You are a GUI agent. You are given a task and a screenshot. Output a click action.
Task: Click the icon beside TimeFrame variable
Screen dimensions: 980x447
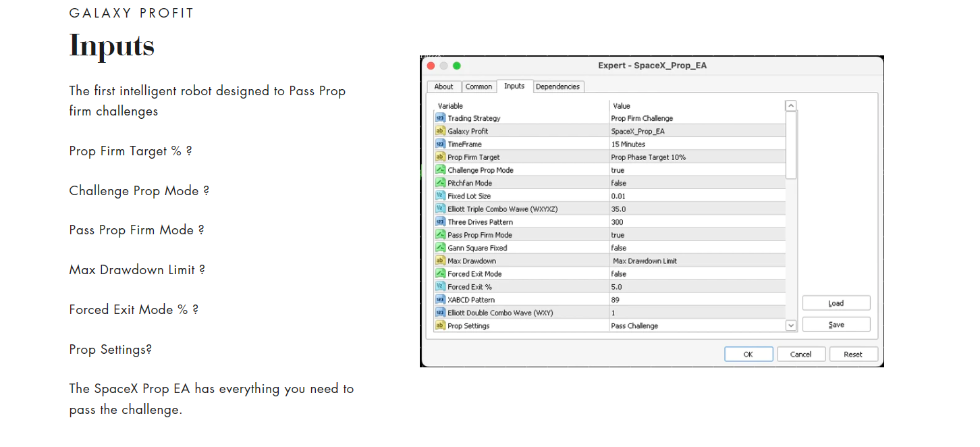[440, 144]
